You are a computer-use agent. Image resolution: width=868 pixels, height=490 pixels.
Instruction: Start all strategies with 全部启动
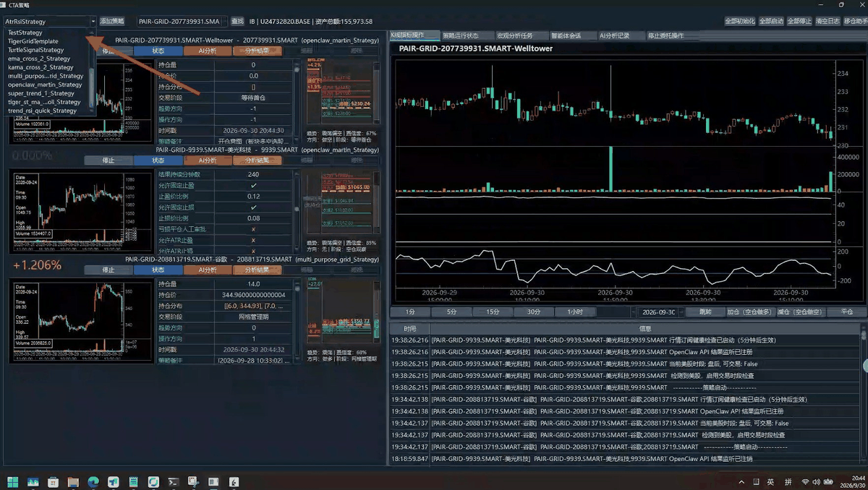(x=771, y=22)
